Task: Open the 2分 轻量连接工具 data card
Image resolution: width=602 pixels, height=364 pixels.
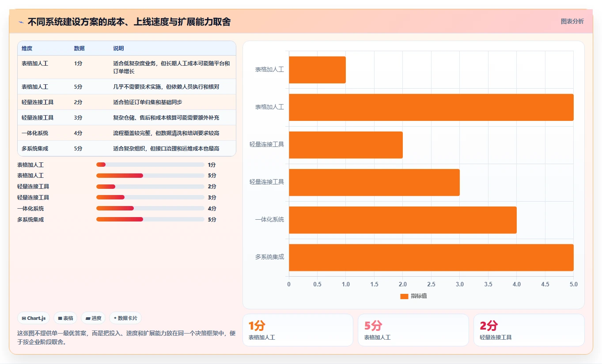Action: pyautogui.click(x=529, y=330)
